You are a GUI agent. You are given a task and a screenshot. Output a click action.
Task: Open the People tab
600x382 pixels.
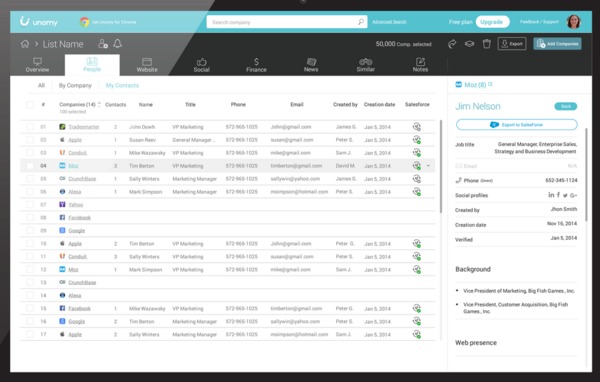pos(92,65)
